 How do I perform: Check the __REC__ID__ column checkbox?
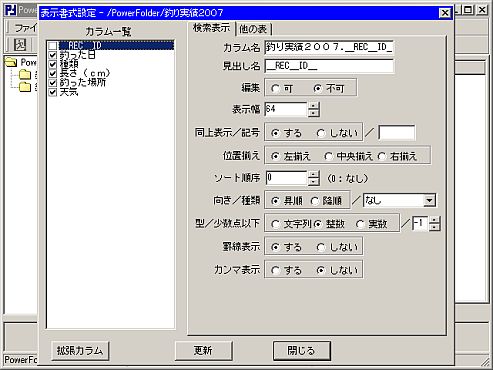[x=53, y=46]
